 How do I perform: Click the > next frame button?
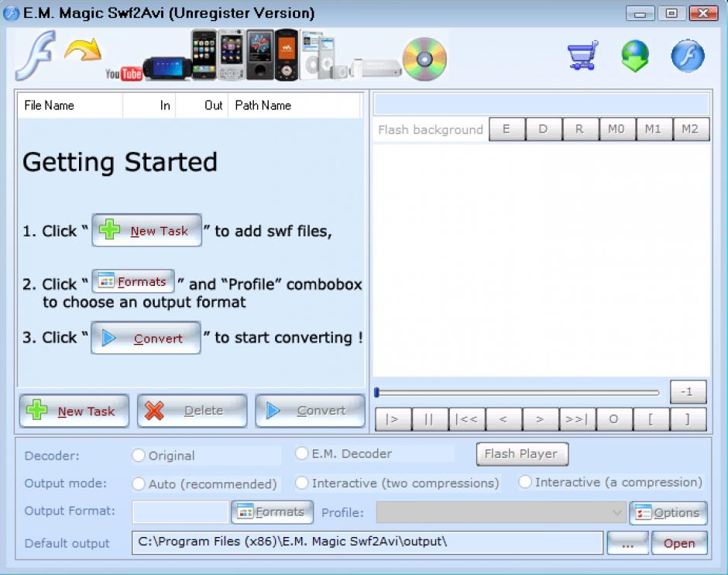pyautogui.click(x=541, y=419)
